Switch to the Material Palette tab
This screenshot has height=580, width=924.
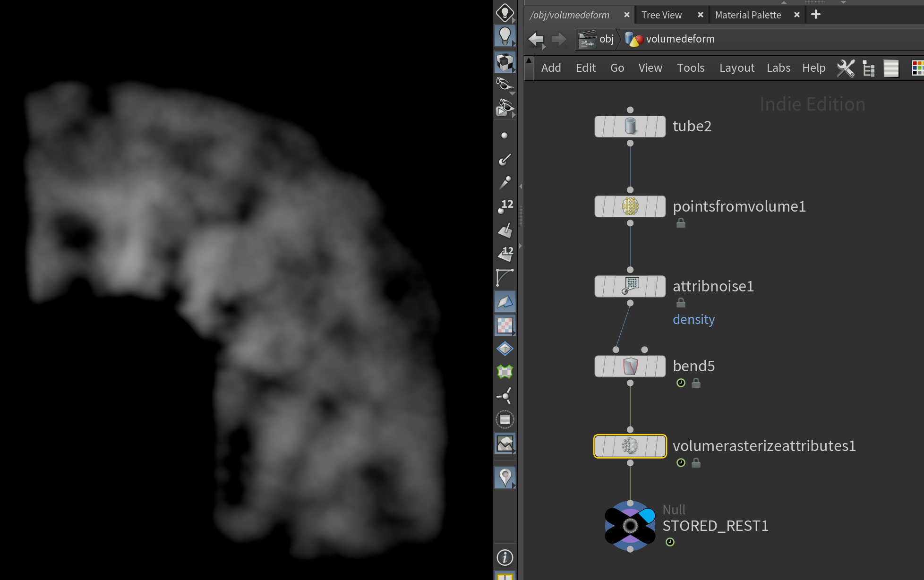pos(748,15)
